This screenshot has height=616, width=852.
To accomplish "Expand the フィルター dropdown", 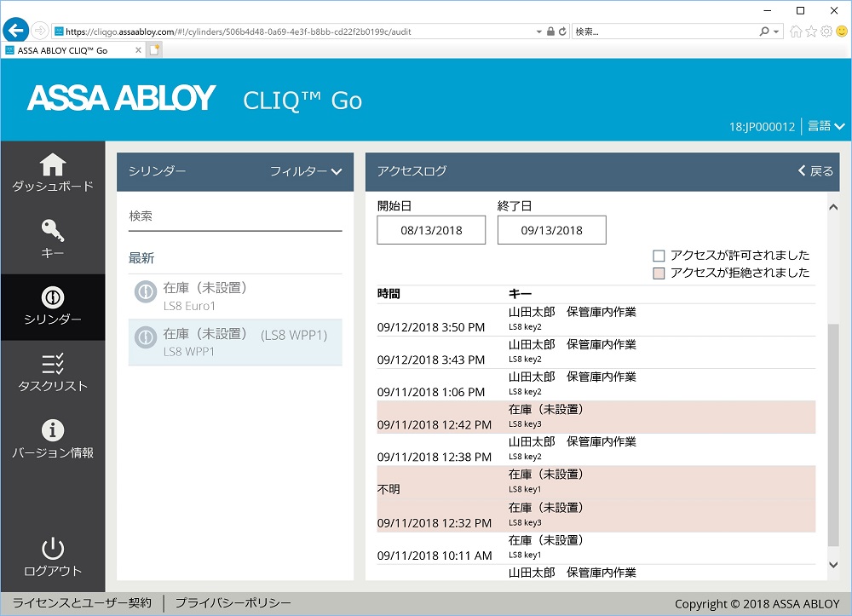I will (x=306, y=171).
